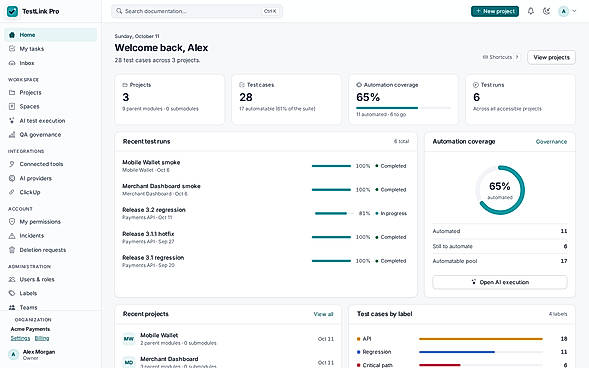Open notifications bell icon
The width and height of the screenshot is (589, 368).
(530, 11)
